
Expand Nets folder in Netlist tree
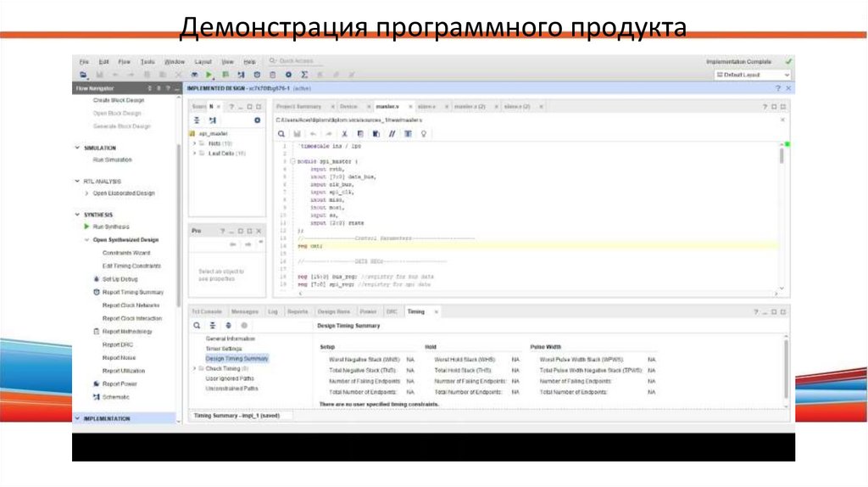(194, 143)
